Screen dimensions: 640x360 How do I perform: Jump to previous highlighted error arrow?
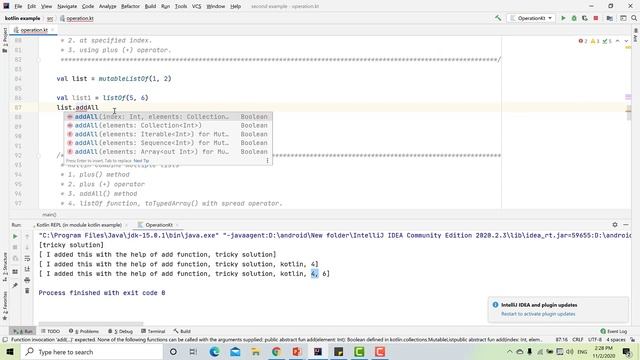(x=618, y=41)
